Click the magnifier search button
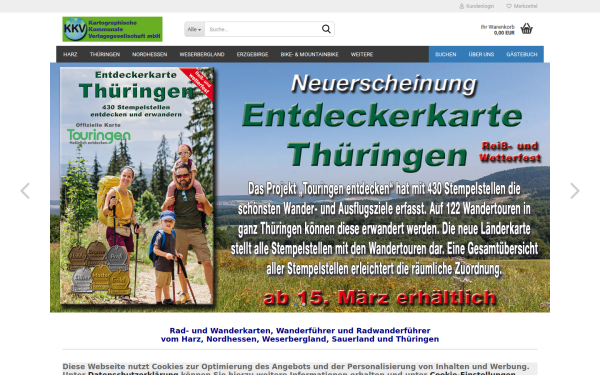This screenshot has width=600, height=375. pyautogui.click(x=326, y=29)
